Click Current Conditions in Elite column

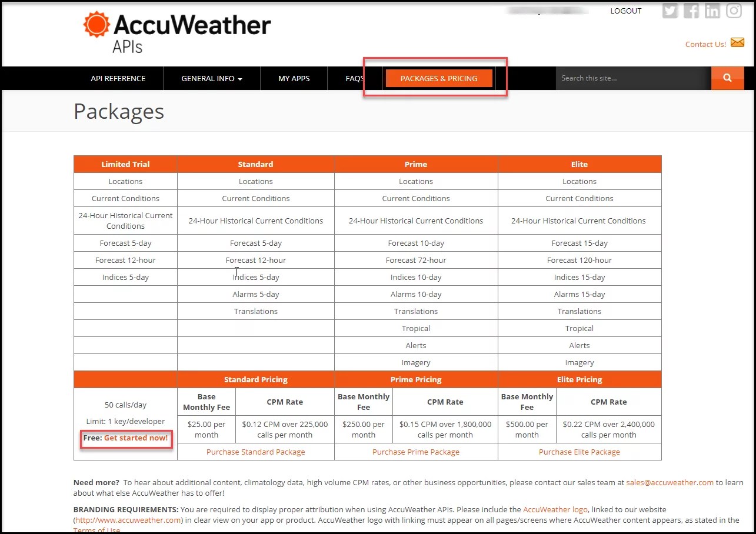(x=580, y=198)
